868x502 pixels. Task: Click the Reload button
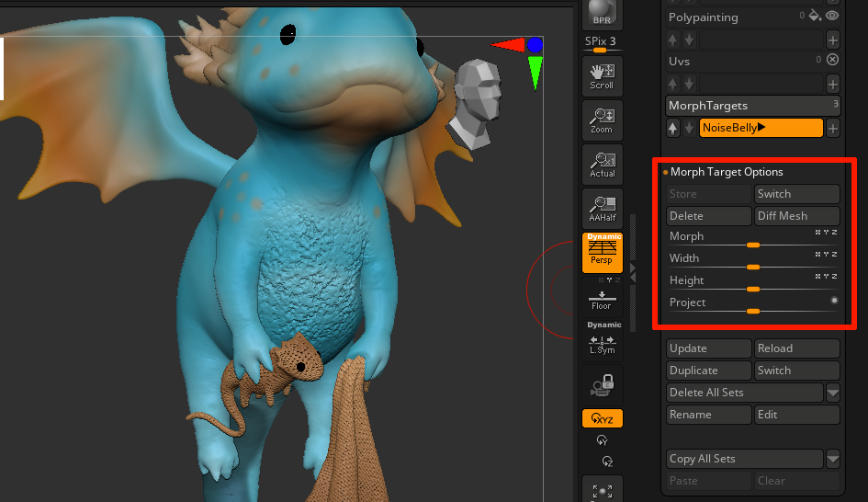796,348
